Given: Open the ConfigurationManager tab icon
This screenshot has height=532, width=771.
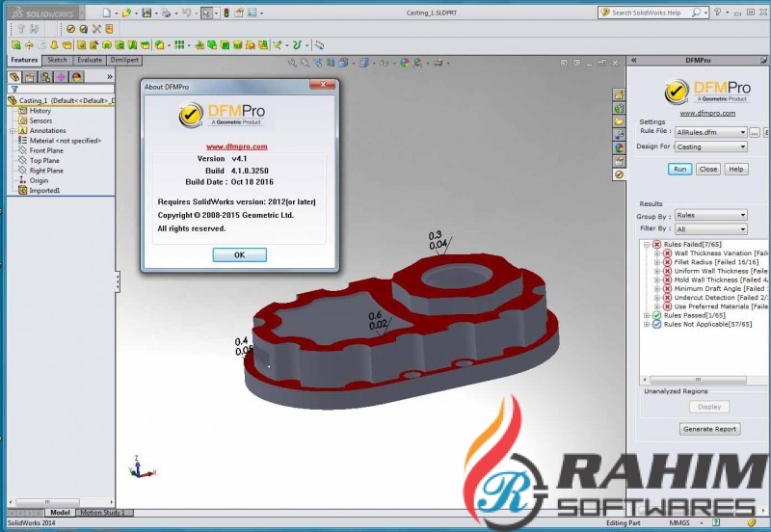Looking at the screenshot, I should click(45, 77).
